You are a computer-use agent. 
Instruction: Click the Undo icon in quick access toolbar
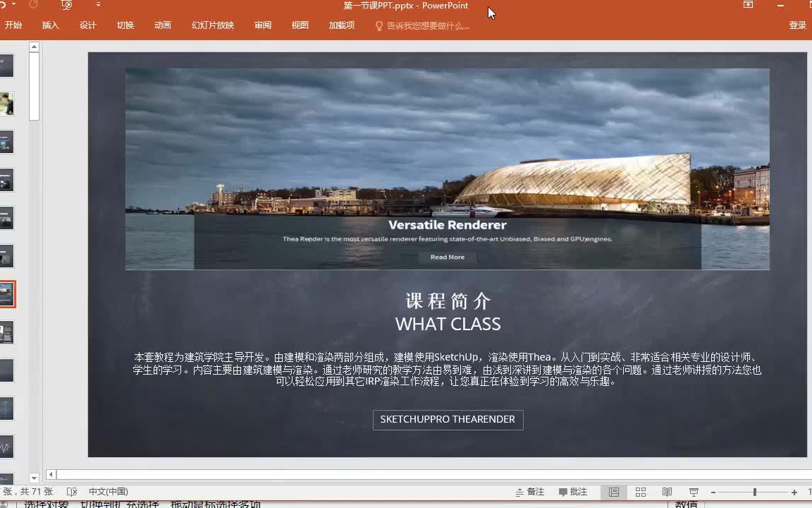point(4,5)
